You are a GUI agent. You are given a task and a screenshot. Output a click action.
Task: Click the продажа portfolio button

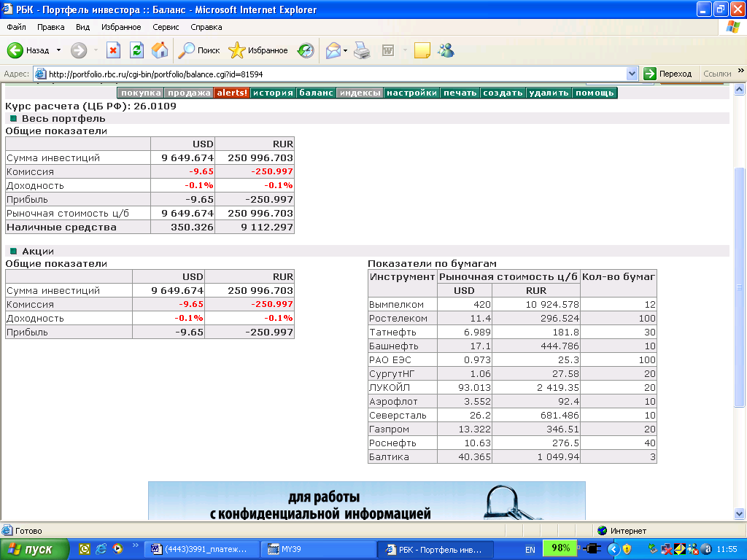coord(189,93)
